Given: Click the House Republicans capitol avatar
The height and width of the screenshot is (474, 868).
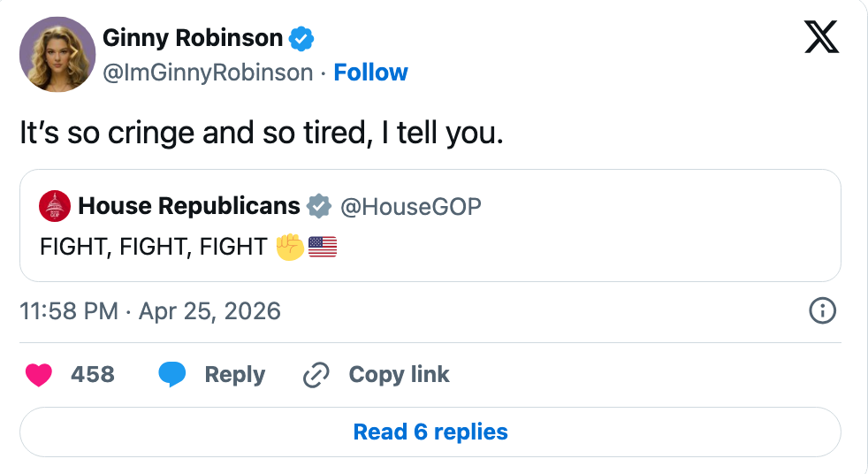Looking at the screenshot, I should [56, 206].
